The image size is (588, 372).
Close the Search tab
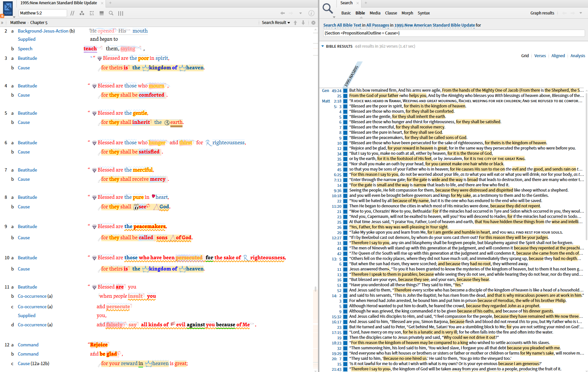point(357,3)
